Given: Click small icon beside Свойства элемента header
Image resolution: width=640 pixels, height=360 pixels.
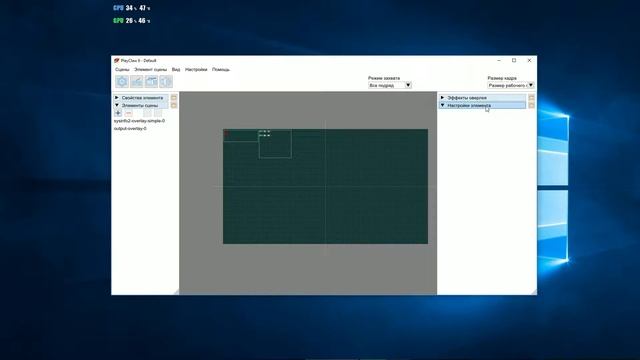Looking at the screenshot, I should point(174,98).
